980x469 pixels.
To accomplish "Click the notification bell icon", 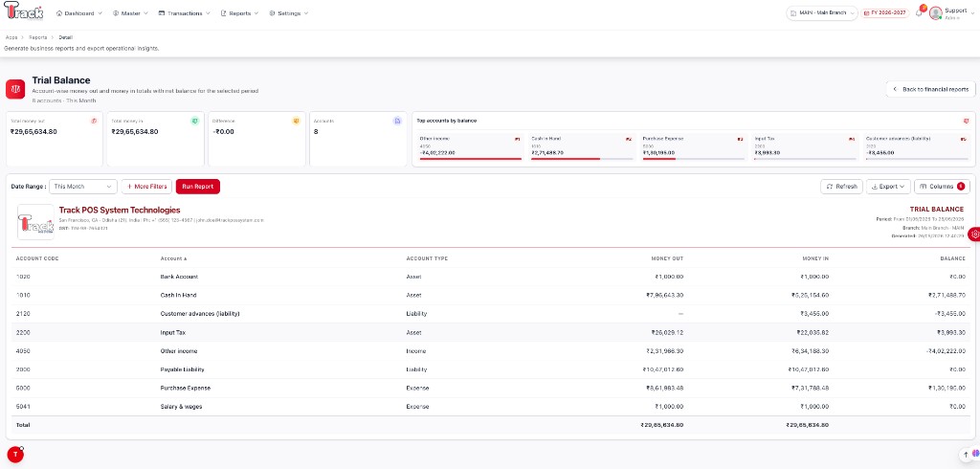I will pyautogui.click(x=919, y=13).
